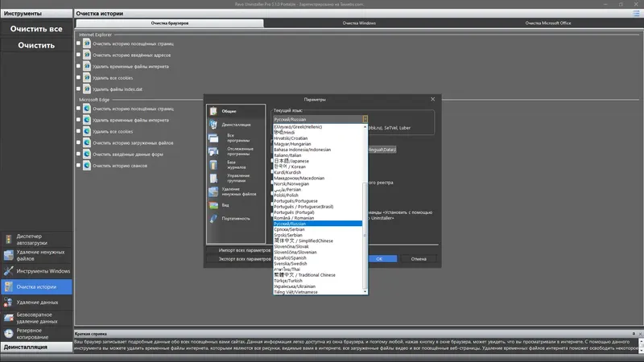Check IE Удалить временные файлы интернета

[78, 66]
